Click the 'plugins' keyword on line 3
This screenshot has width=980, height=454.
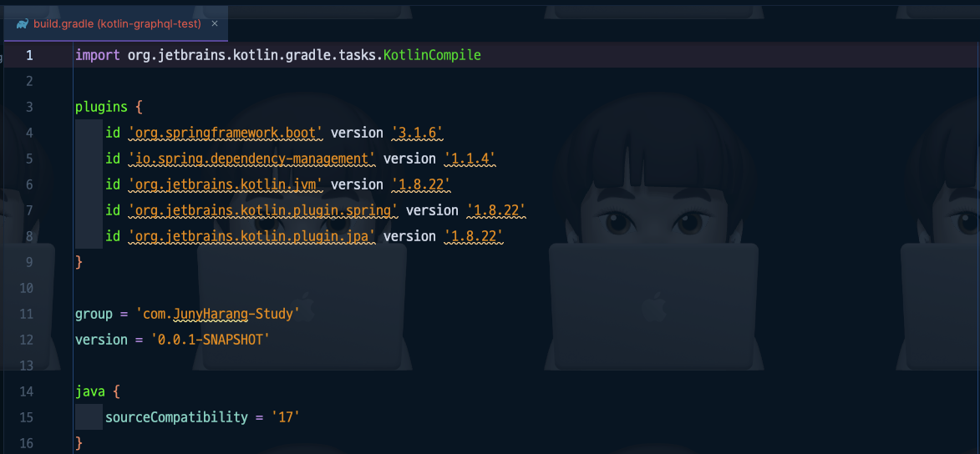click(x=101, y=107)
